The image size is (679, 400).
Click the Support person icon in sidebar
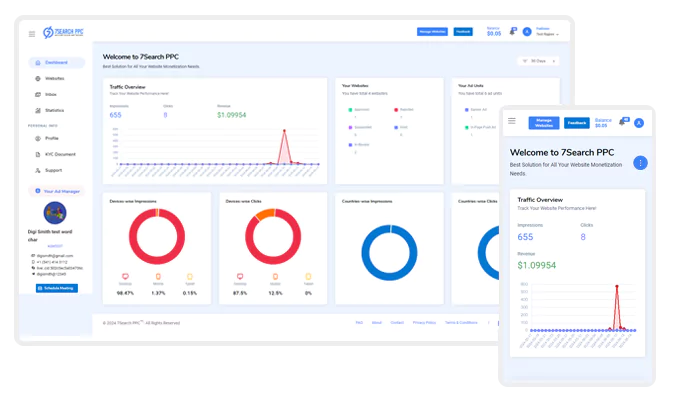38,171
